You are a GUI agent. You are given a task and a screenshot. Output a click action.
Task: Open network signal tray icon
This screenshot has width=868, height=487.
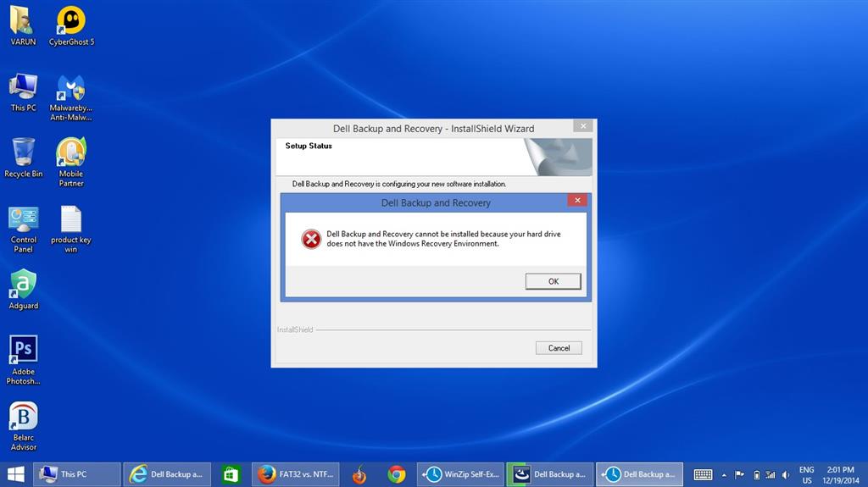coord(770,475)
